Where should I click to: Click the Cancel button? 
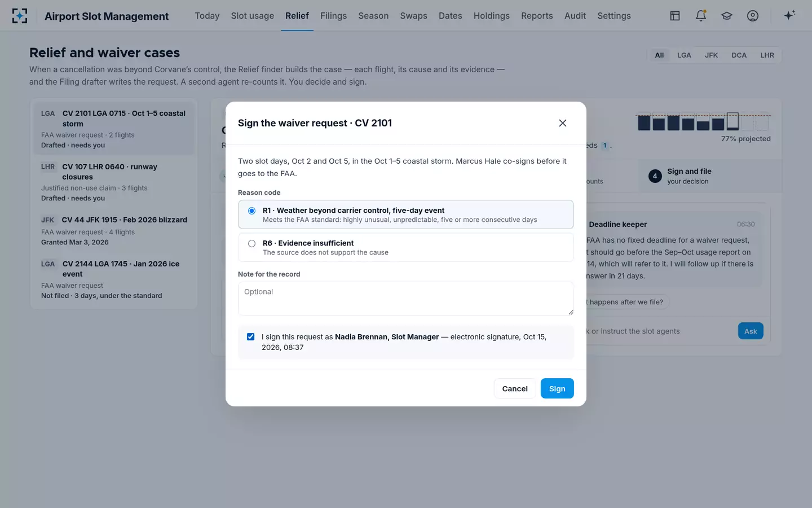click(x=515, y=388)
